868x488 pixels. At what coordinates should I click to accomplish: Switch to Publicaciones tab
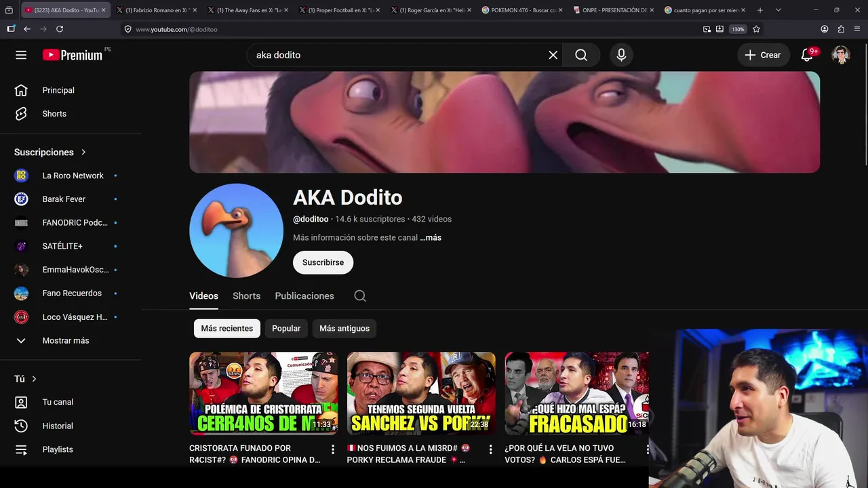[304, 296]
